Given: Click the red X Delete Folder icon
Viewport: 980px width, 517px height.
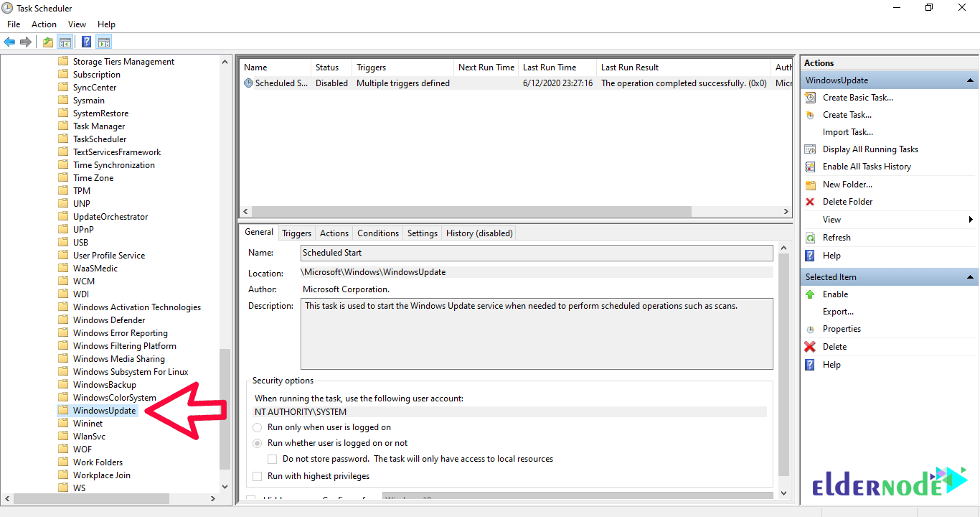Looking at the screenshot, I should pyautogui.click(x=810, y=202).
